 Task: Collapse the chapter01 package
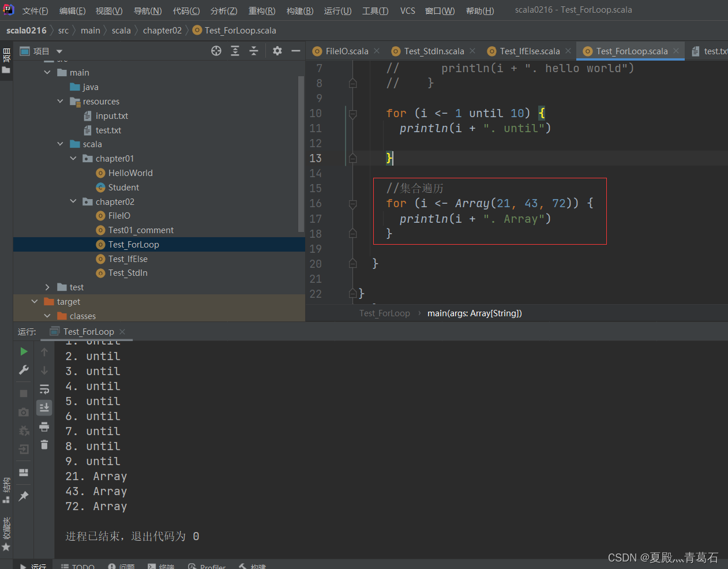73,158
